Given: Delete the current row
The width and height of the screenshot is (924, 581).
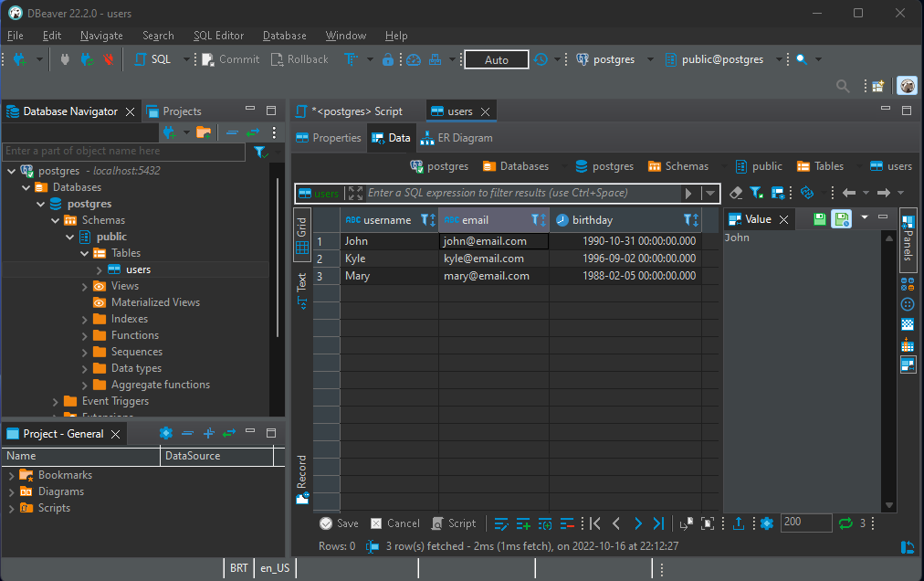Looking at the screenshot, I should [x=567, y=523].
